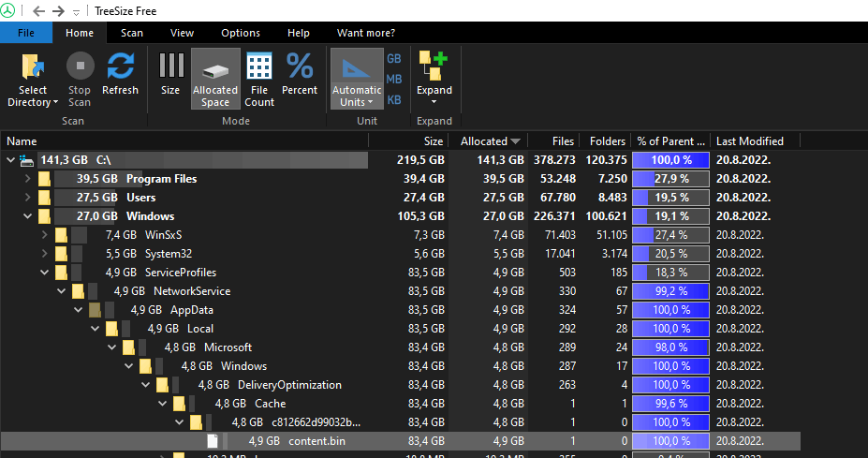Click the Program Files folder icon

tap(44, 179)
